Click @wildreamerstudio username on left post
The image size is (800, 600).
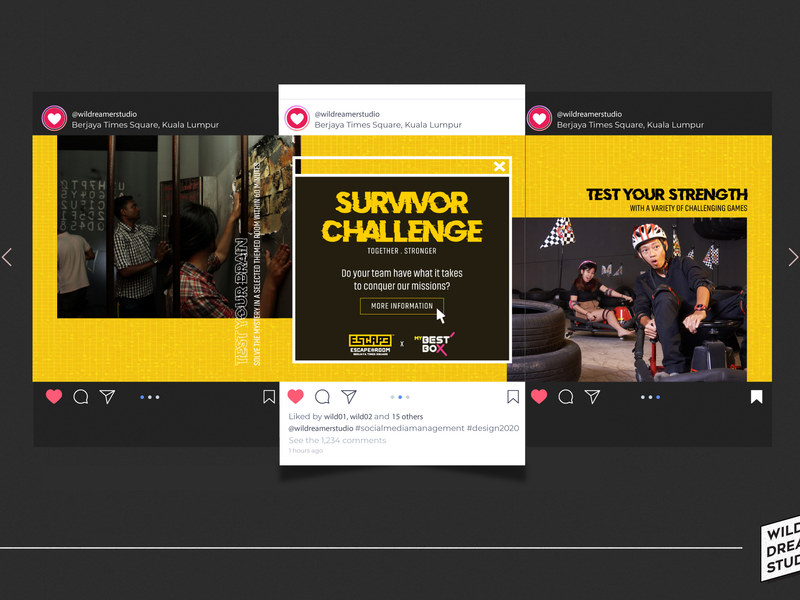pyautogui.click(x=104, y=114)
